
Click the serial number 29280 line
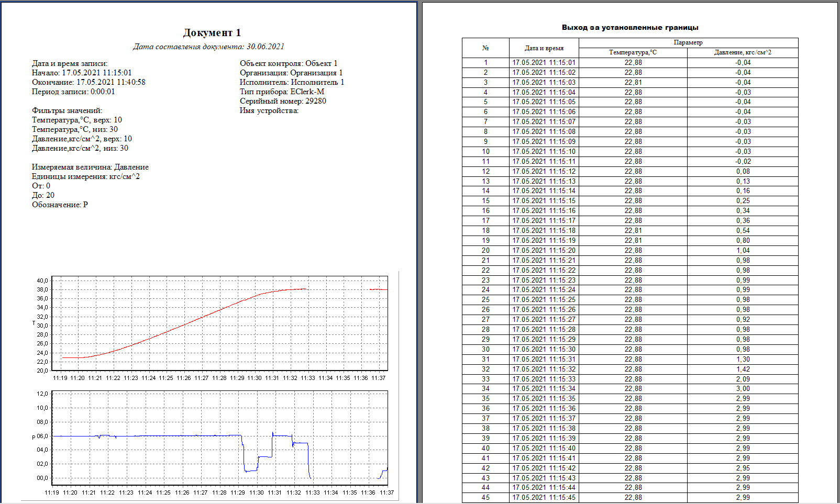pyautogui.click(x=283, y=101)
